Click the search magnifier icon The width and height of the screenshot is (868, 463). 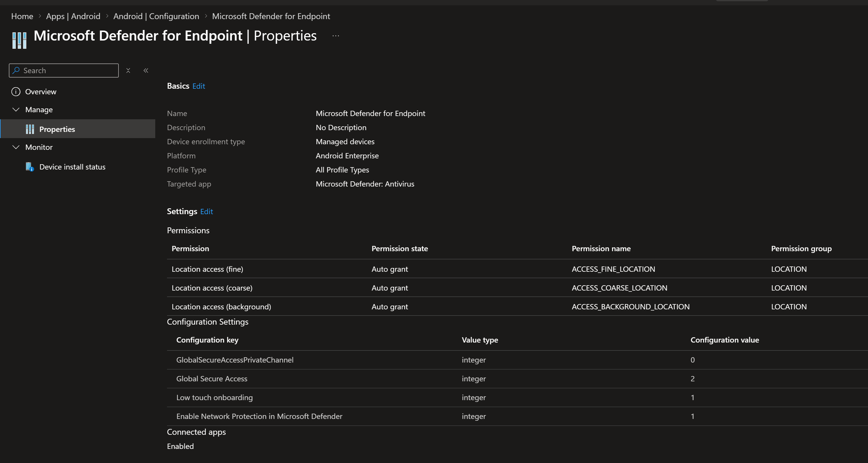pos(16,71)
